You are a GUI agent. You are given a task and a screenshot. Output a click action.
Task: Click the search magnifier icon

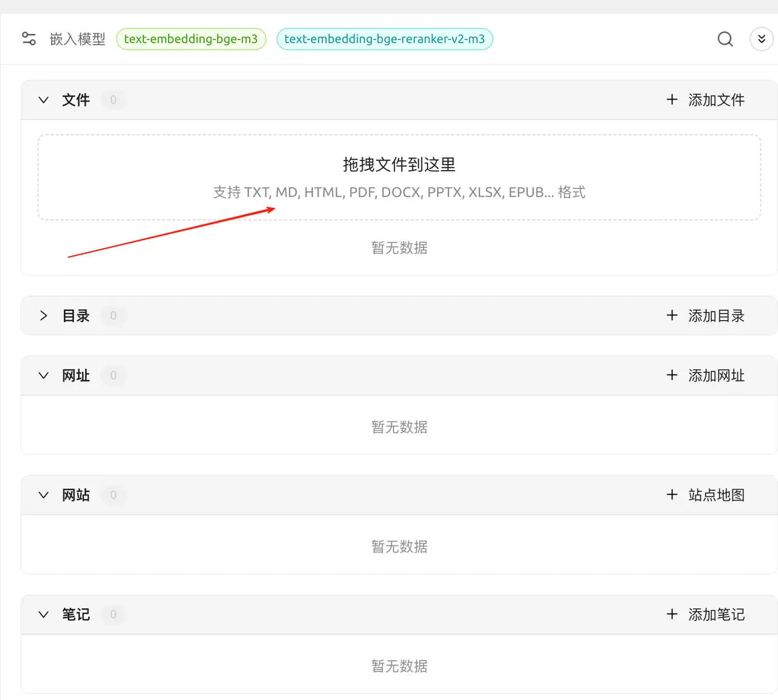point(725,39)
